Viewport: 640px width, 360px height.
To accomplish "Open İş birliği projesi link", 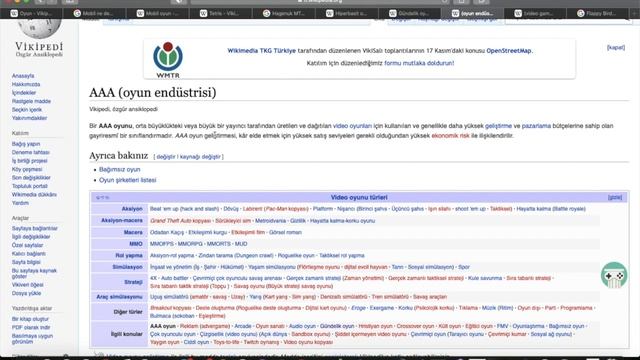I will pyautogui.click(x=29, y=161).
